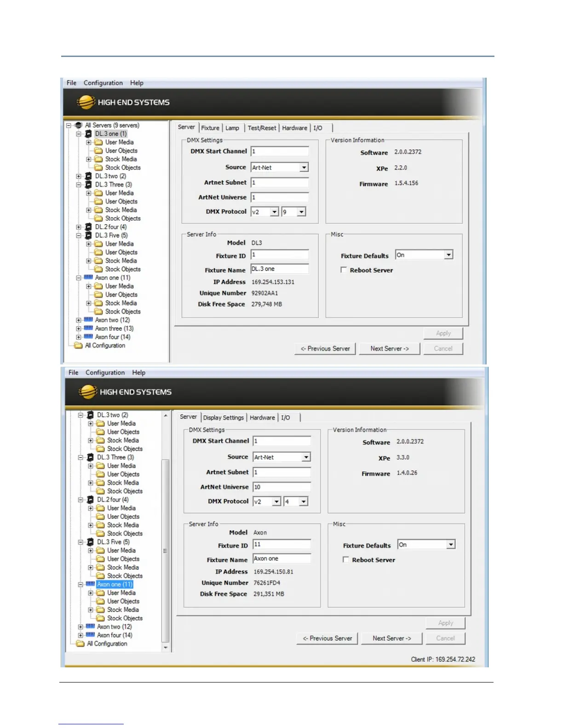The width and height of the screenshot is (563, 728).
Task: Open DMX Protocol dropdown showing value 9
Action: pyautogui.click(x=301, y=212)
